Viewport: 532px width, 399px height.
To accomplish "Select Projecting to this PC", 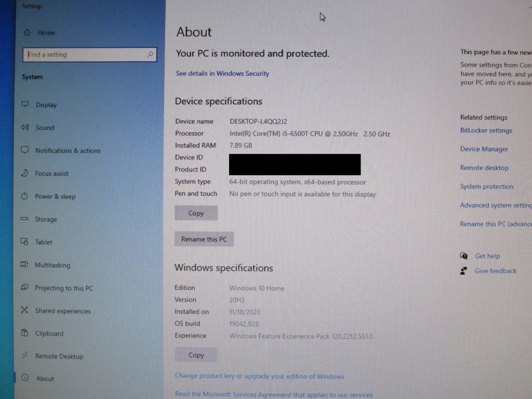I will 64,288.
